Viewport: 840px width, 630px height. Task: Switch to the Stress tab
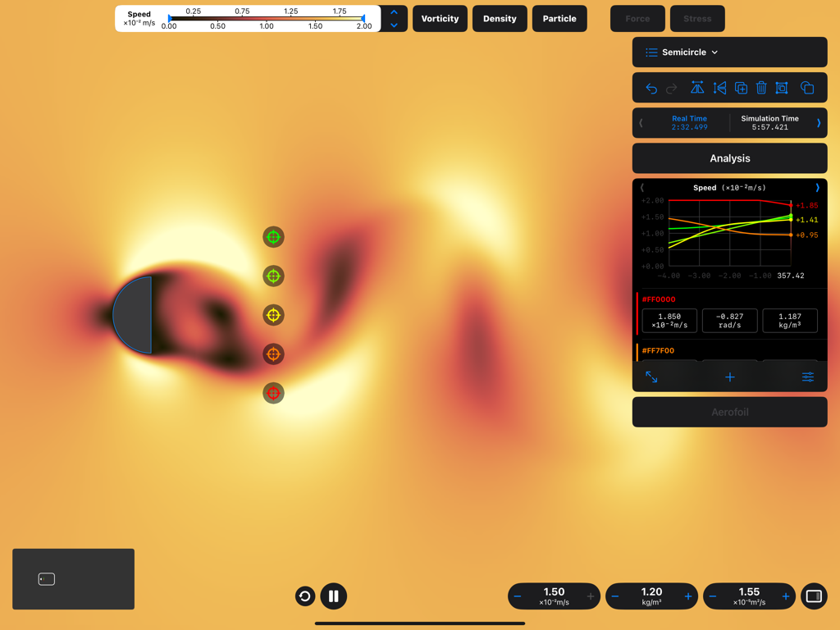[x=697, y=18]
